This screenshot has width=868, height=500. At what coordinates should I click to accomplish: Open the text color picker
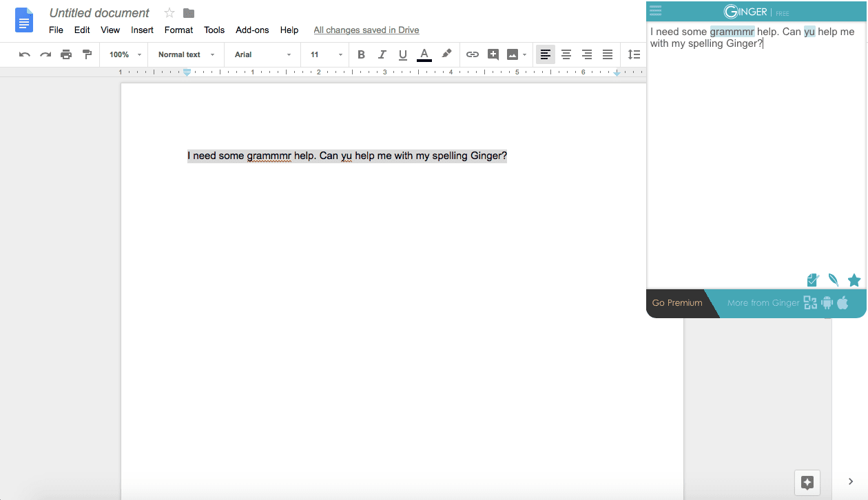(424, 54)
